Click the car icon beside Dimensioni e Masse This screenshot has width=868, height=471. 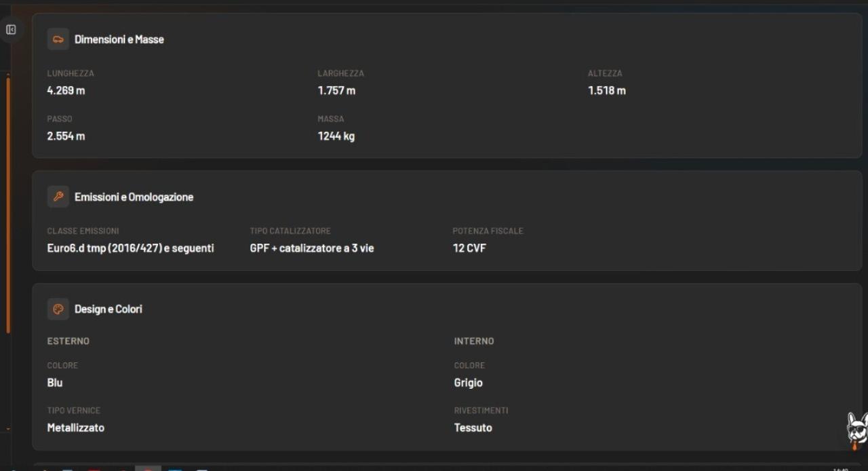tap(58, 39)
